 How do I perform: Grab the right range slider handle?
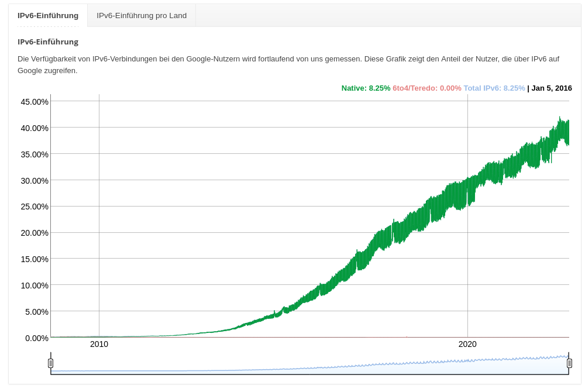click(569, 363)
